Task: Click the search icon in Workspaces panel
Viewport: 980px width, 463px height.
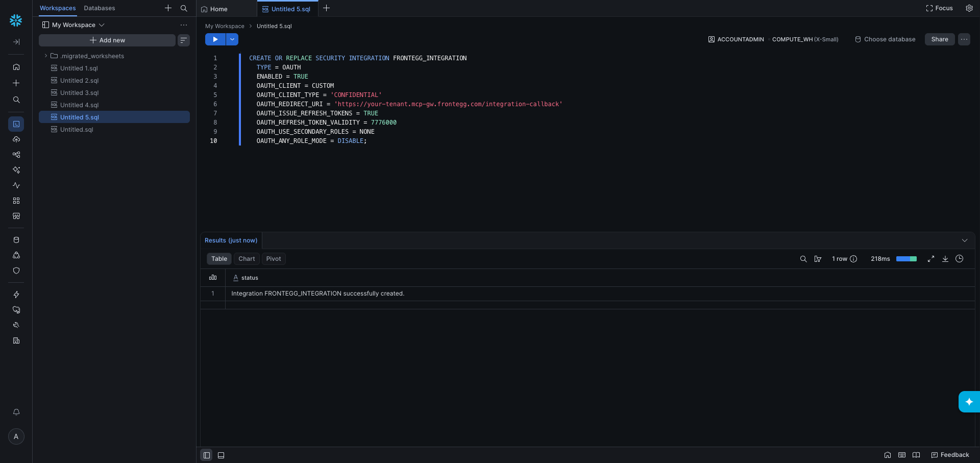Action: [184, 8]
